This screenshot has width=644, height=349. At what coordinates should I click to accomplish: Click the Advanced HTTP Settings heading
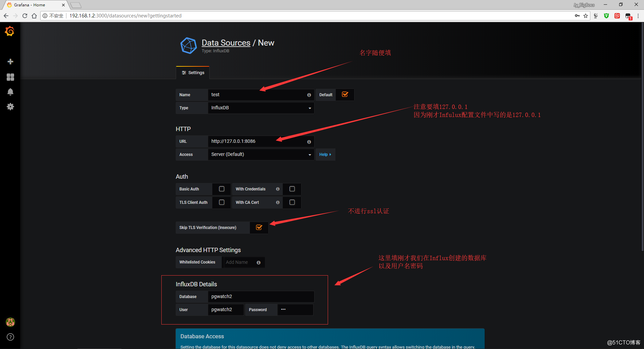point(208,250)
